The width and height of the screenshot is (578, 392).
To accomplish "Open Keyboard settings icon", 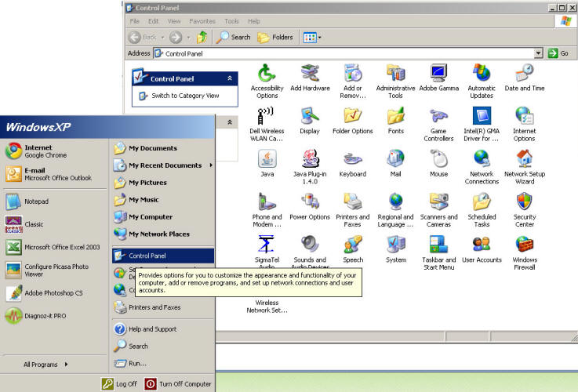I will 353,159.
